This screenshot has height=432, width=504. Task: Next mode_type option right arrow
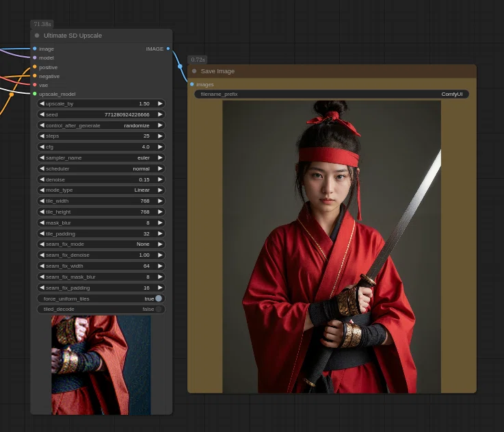(160, 190)
